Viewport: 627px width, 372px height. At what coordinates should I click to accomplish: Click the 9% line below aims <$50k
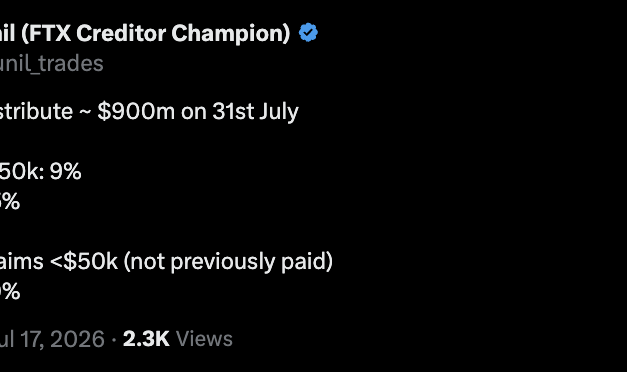coord(10,291)
